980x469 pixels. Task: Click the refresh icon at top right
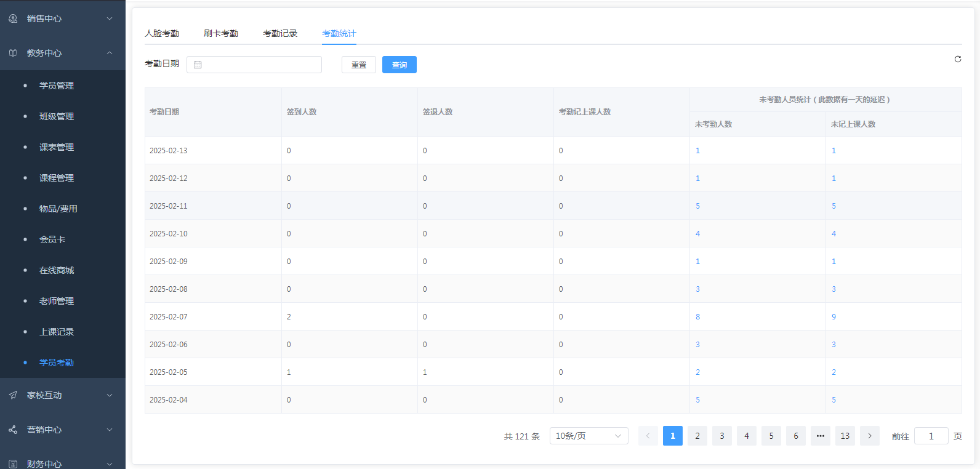[x=957, y=59]
